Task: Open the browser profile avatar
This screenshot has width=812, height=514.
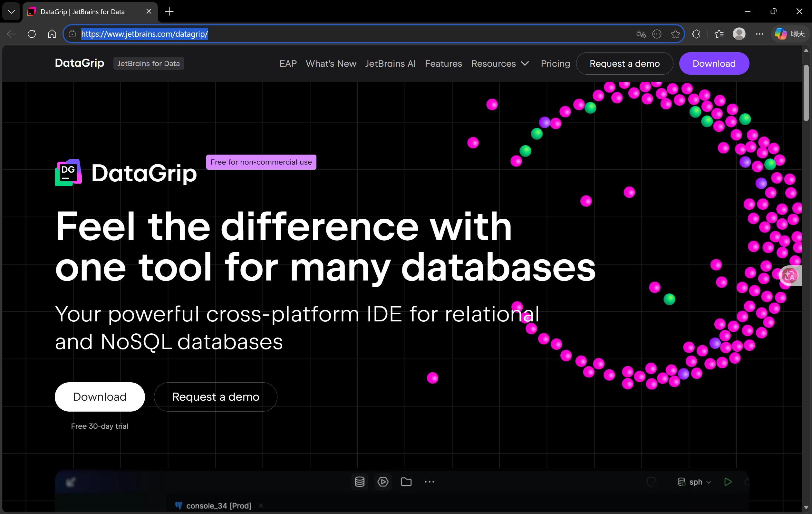Action: [739, 34]
